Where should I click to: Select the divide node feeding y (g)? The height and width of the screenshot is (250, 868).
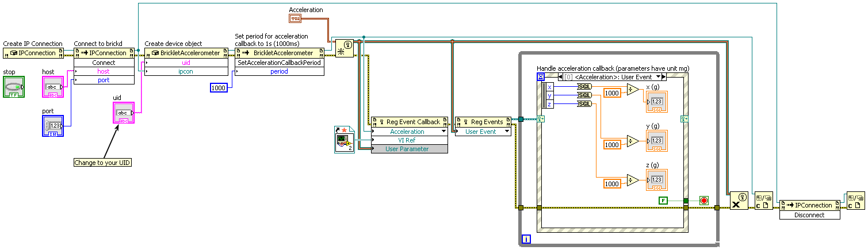point(633,141)
